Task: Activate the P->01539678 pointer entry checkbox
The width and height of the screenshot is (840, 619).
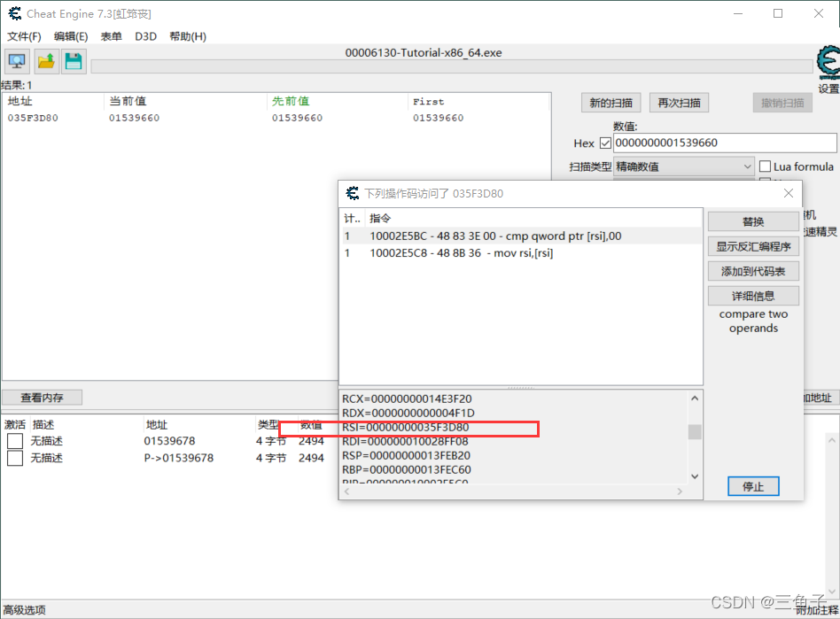Action: point(15,459)
